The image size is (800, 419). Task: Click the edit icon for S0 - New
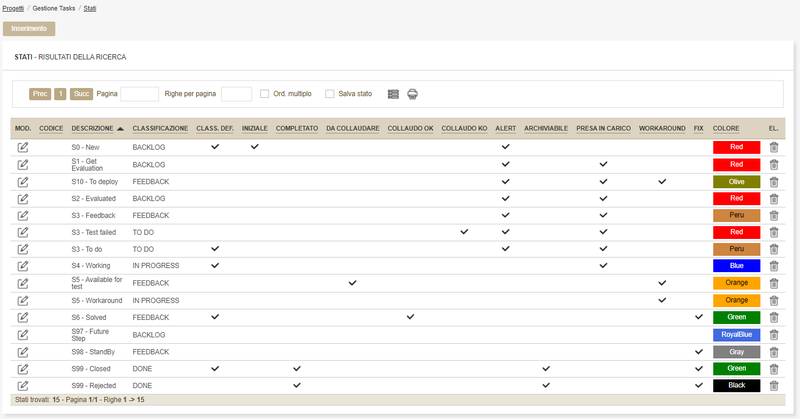point(23,147)
